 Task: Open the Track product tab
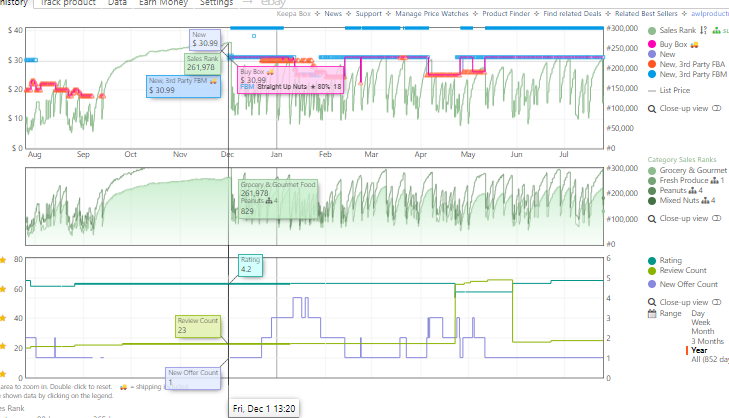click(67, 3)
